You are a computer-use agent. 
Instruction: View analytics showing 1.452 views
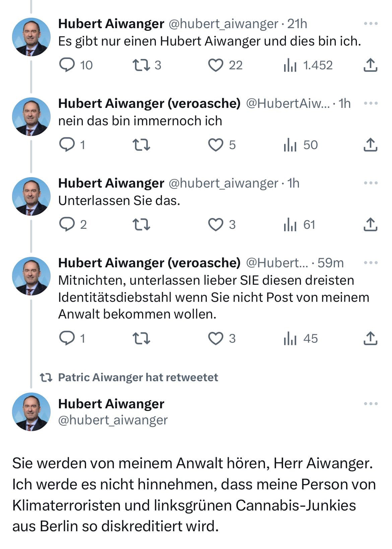pyautogui.click(x=290, y=65)
